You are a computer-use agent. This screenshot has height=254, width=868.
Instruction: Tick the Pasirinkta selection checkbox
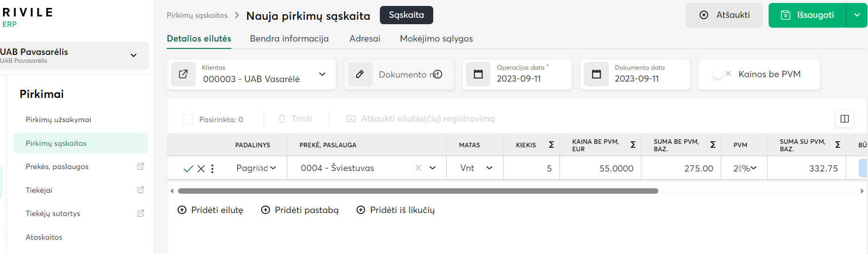(188, 119)
